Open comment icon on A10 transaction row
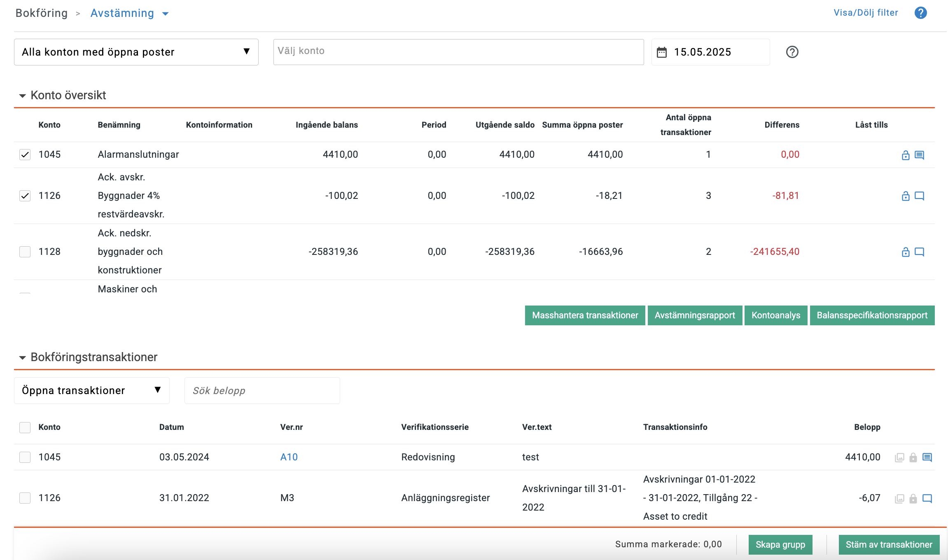The image size is (948, 560). coord(927,457)
